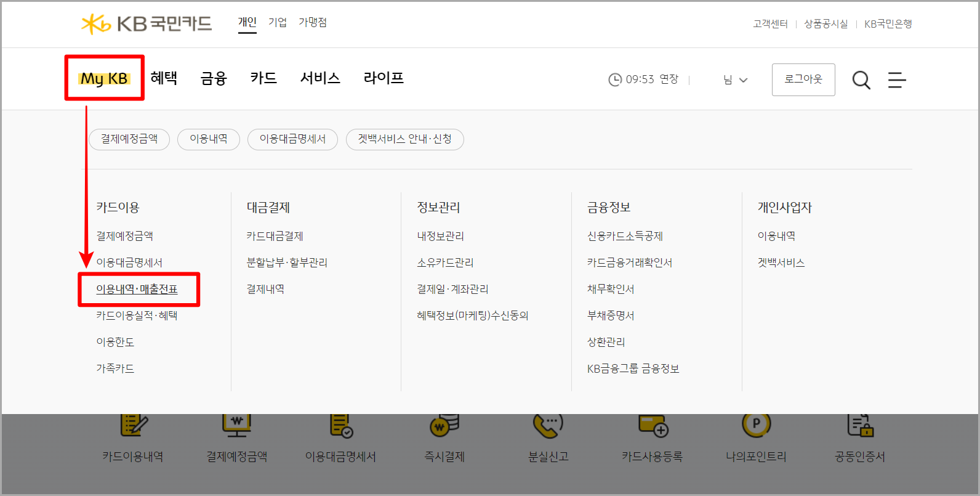This screenshot has width=980, height=496.
Task: Open the My KB menu
Action: (104, 79)
